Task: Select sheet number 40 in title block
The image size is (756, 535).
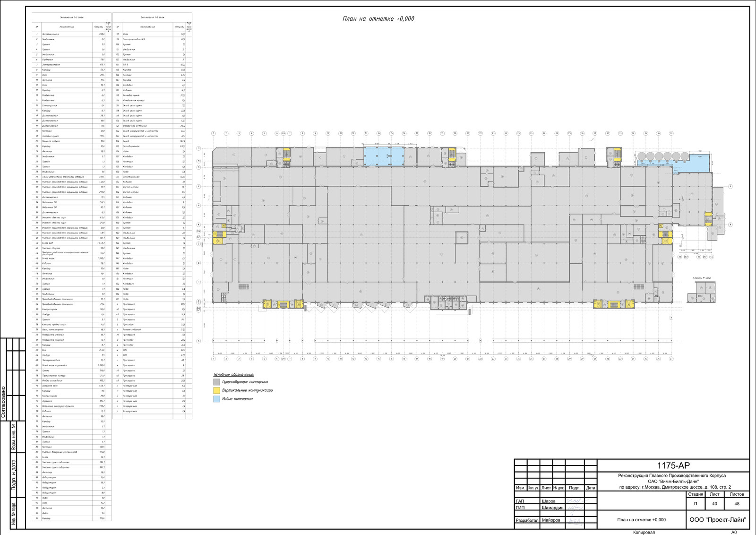Action: pyautogui.click(x=714, y=504)
